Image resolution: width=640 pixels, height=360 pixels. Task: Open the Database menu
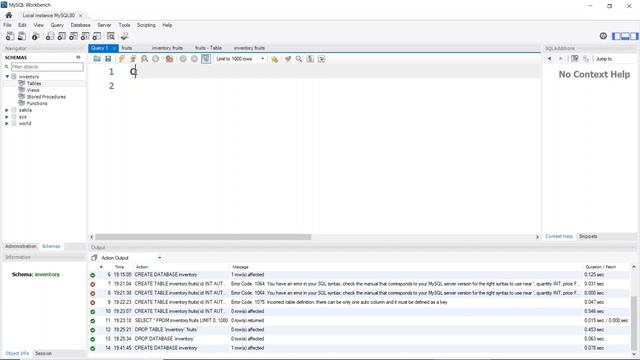click(x=80, y=25)
